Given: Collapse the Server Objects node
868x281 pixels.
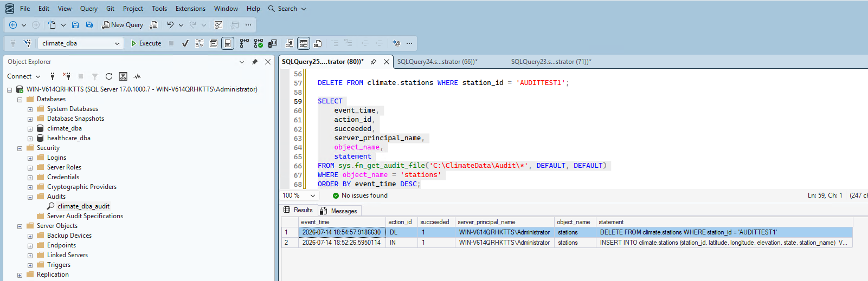Looking at the screenshot, I should 20,226.
